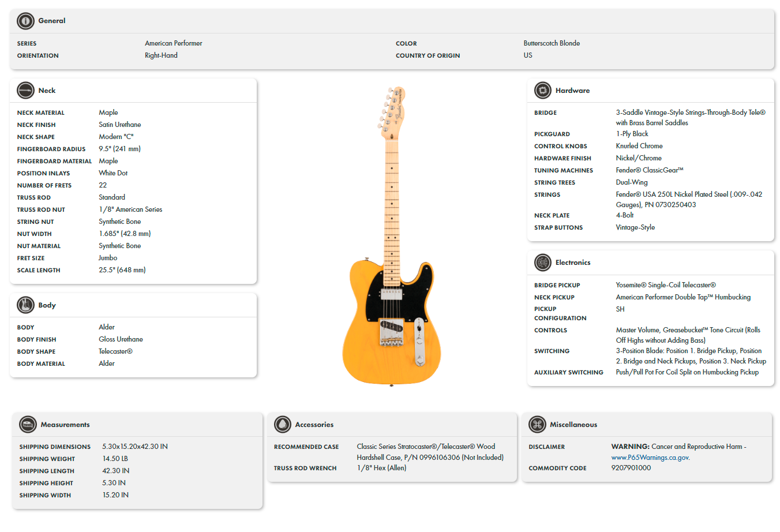This screenshot has width=780, height=532.
Task: Select the Neck section icon
Action: (x=25, y=90)
